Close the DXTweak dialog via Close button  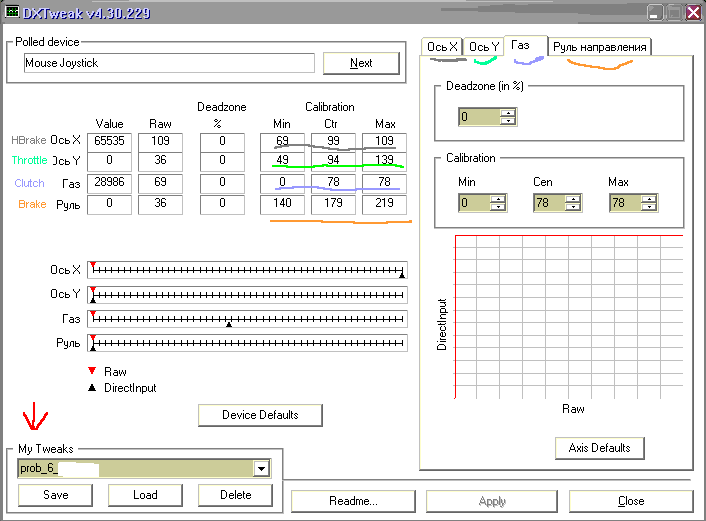point(631,501)
